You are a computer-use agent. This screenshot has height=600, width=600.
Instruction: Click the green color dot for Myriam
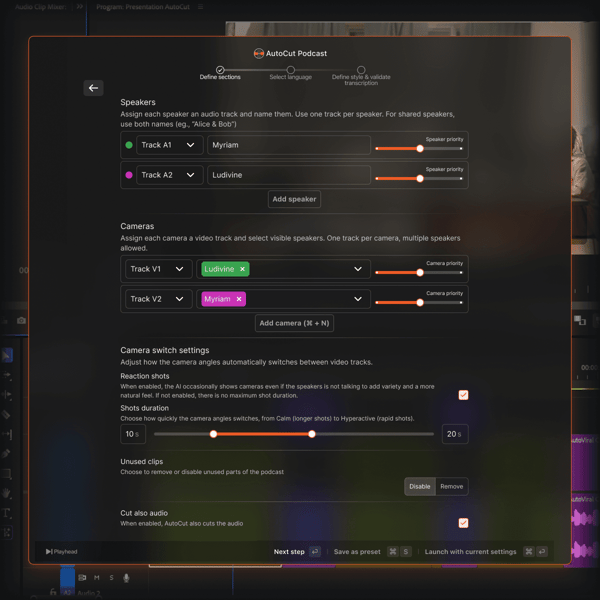[x=129, y=145]
